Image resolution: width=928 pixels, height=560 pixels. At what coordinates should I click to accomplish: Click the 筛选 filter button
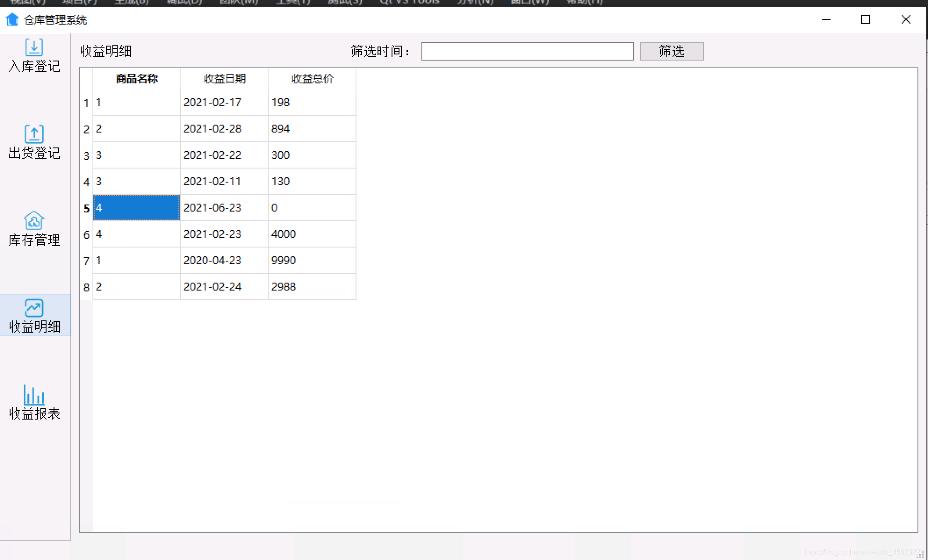[x=671, y=51]
